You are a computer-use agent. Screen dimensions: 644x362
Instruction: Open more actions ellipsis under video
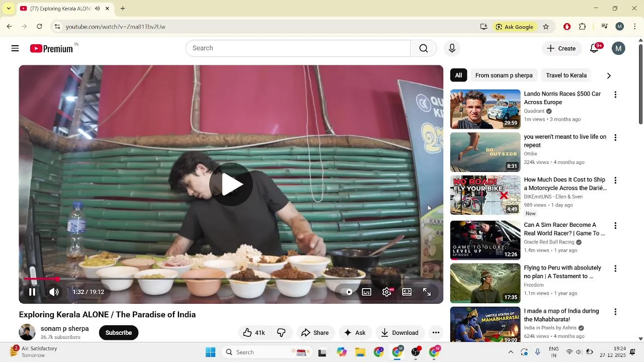(x=436, y=332)
